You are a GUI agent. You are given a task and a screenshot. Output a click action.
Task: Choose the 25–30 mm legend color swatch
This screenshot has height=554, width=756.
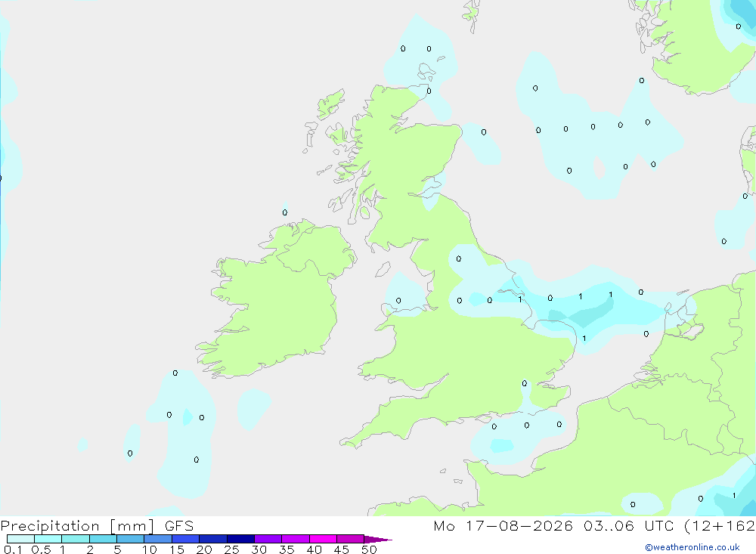(240, 539)
